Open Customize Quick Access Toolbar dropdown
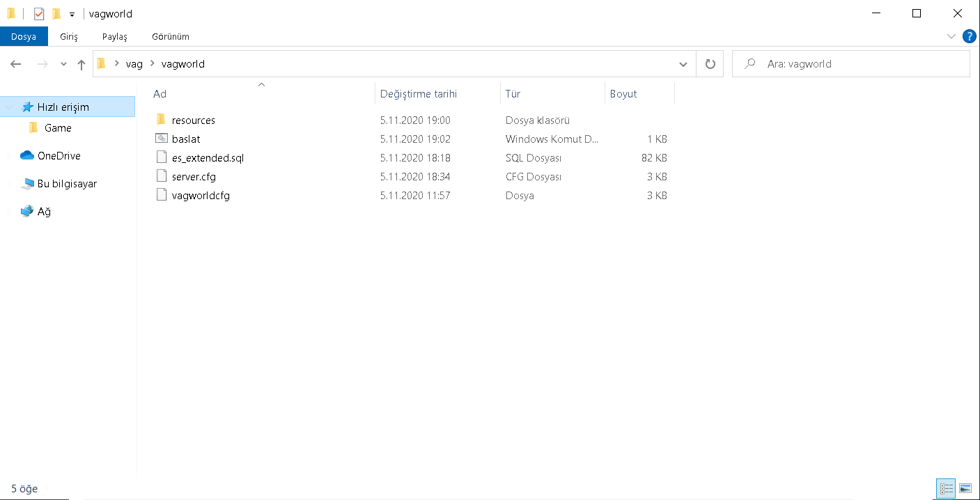 click(x=72, y=15)
